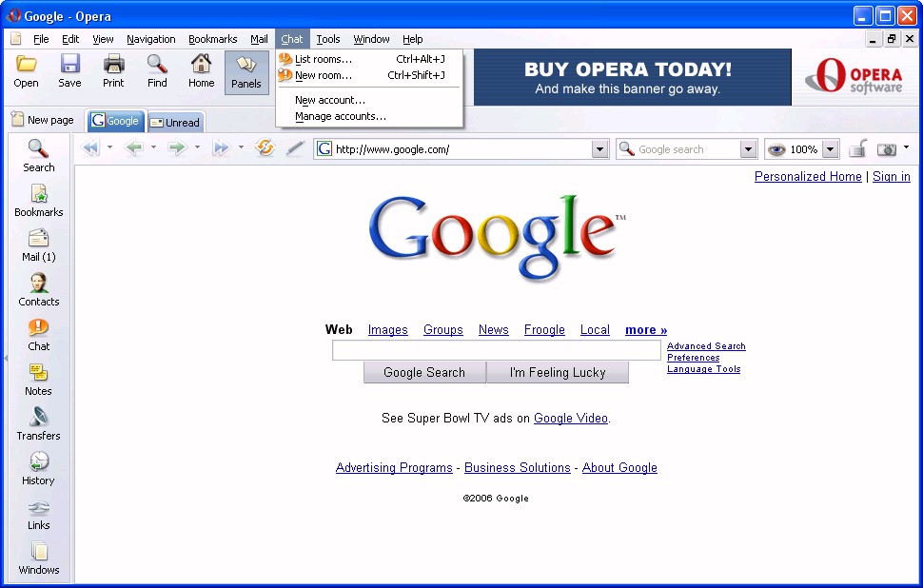Click the I'm Feeling Lucky button
Screen dimensions: 923x588
tap(558, 373)
